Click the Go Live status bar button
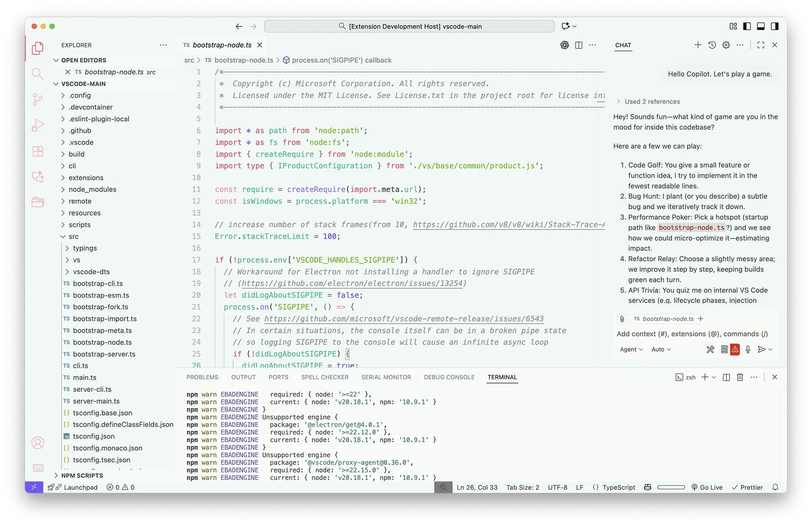Viewport: 812px width, 526px height. (x=708, y=487)
